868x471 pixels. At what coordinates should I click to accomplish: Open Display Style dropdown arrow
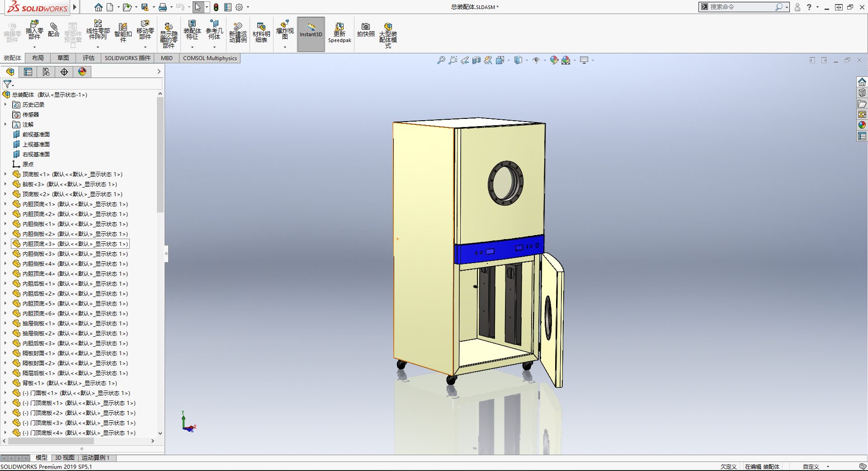coord(527,60)
